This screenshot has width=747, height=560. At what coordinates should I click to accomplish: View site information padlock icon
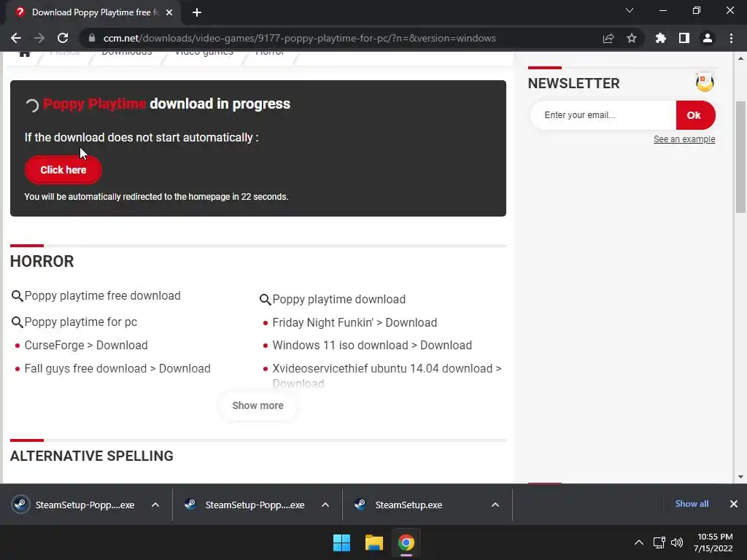pyautogui.click(x=92, y=38)
